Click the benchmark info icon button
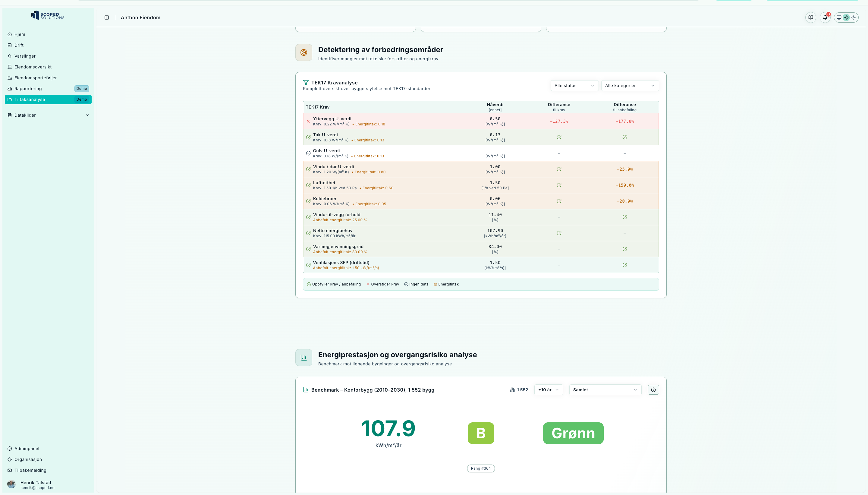 pyautogui.click(x=653, y=390)
